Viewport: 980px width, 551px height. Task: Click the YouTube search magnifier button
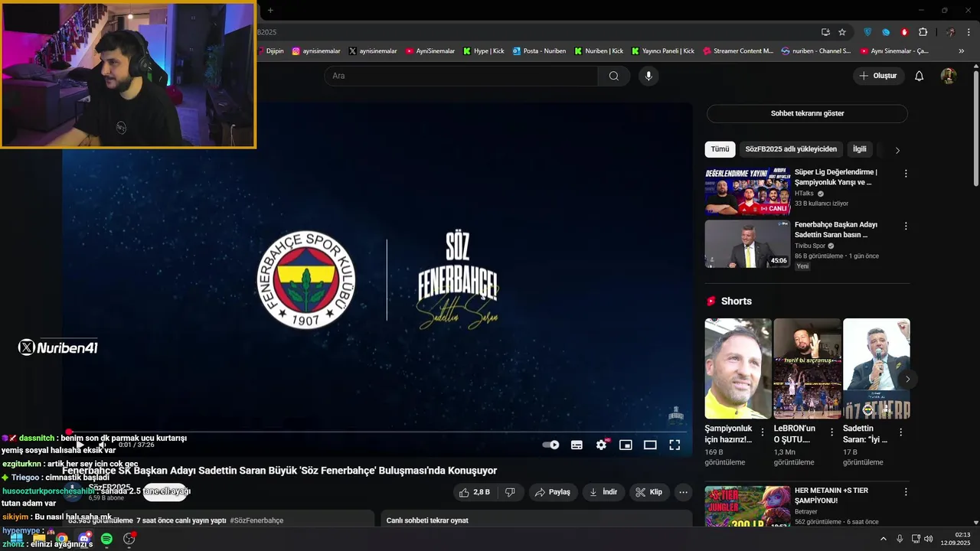coord(613,76)
